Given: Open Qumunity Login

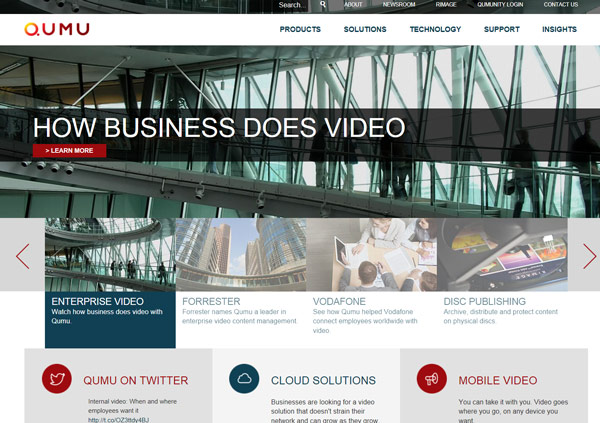Looking at the screenshot, I should click(x=500, y=5).
